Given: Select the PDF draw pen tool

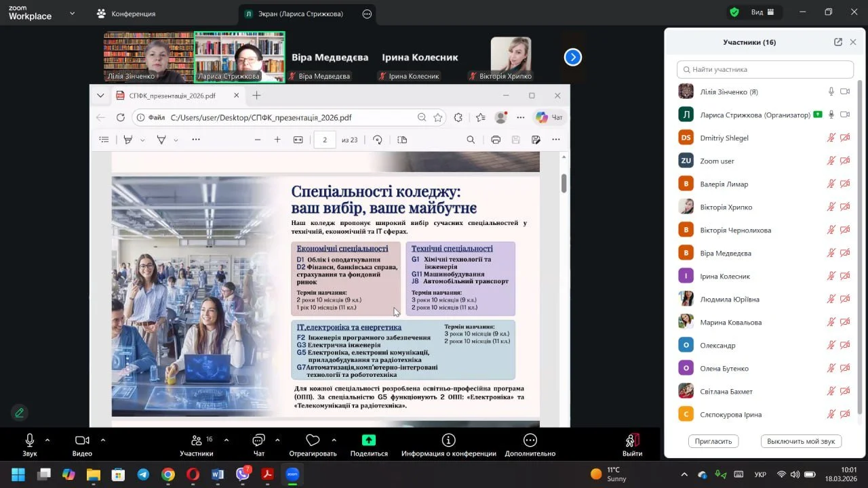Looking at the screenshot, I should tap(161, 140).
